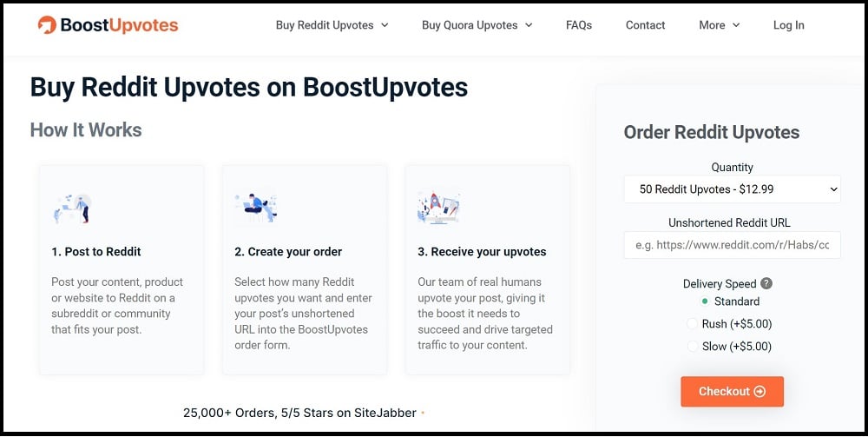Click the Post to Reddit illustration icon
The width and height of the screenshot is (868, 437).
pos(73,209)
